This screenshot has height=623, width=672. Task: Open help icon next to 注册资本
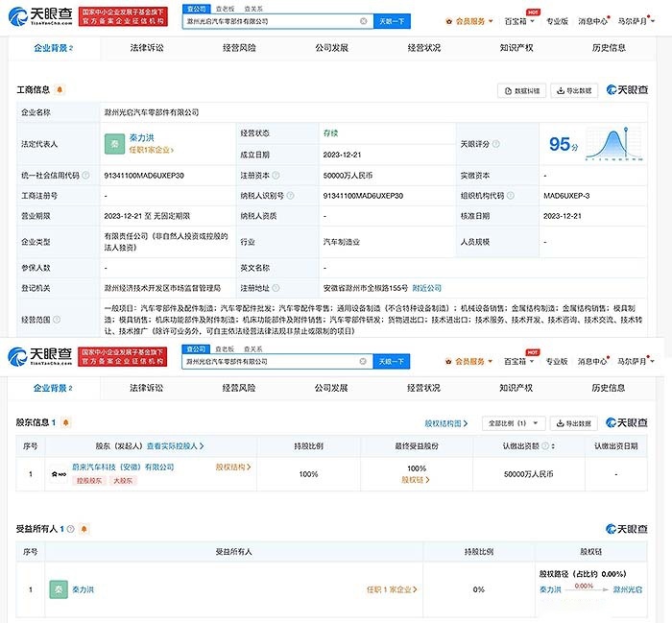tap(276, 176)
